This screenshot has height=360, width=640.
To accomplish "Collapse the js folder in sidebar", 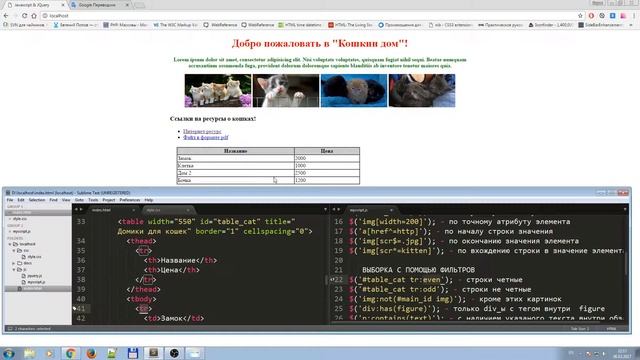I will point(14,269).
